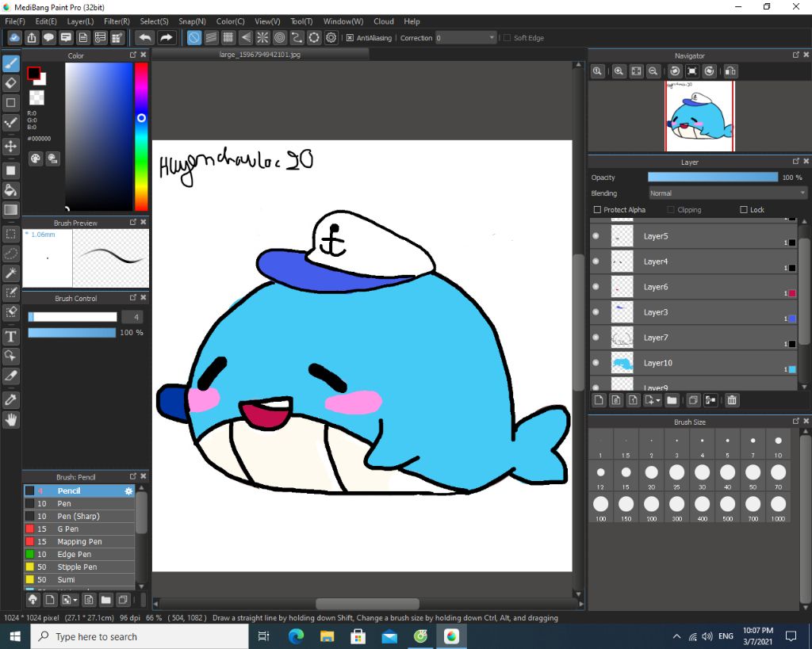
Task: Hide Layer5 using its visibility dot
Action: tap(596, 236)
